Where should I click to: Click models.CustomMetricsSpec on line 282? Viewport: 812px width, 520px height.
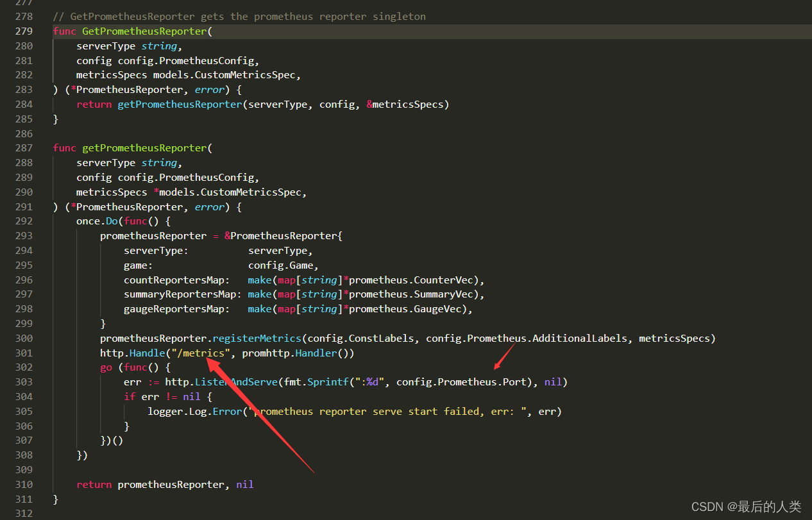(x=224, y=74)
